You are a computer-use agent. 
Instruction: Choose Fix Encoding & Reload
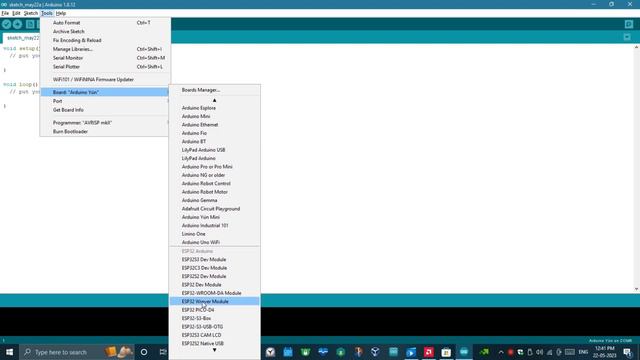point(105,40)
